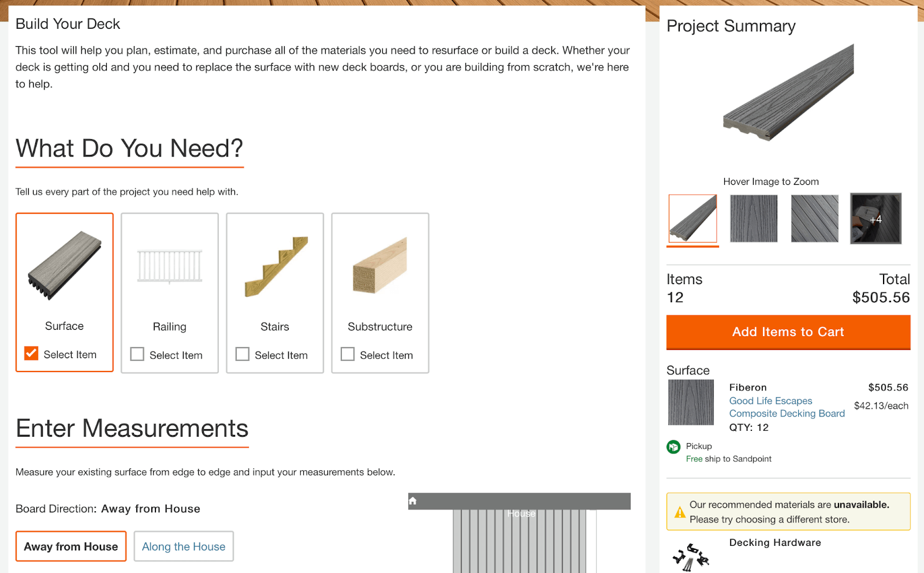Click the Surface deck board image
The image size is (924, 573).
point(64,265)
